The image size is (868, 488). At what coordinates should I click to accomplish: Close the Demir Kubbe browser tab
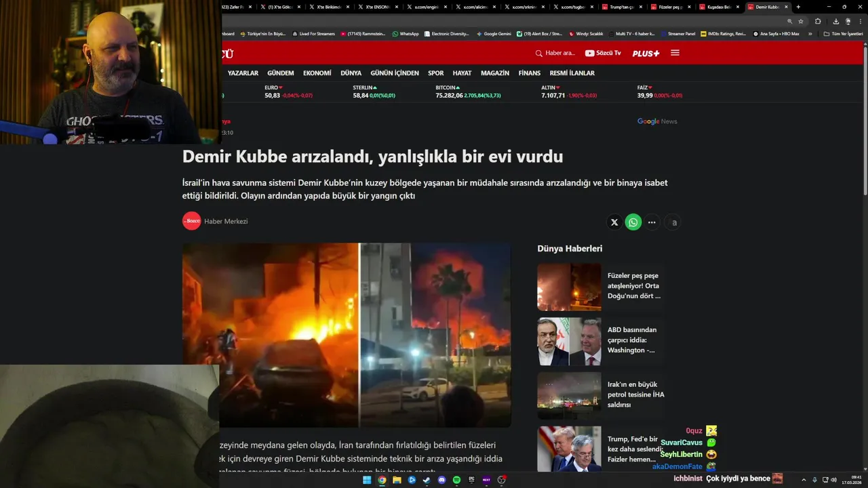tap(787, 7)
